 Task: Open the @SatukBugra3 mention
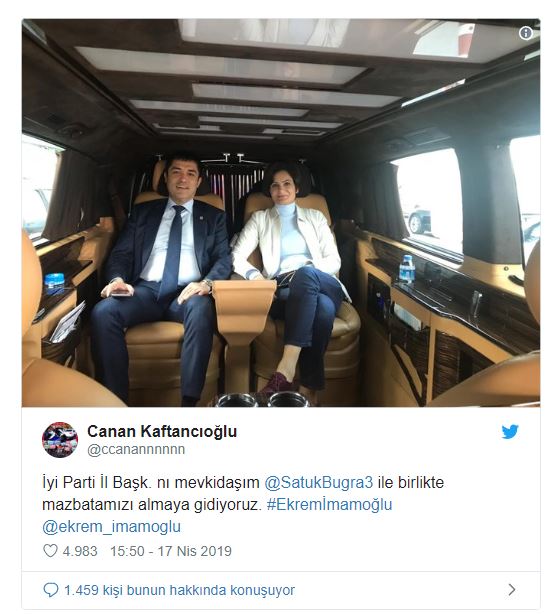(x=319, y=482)
